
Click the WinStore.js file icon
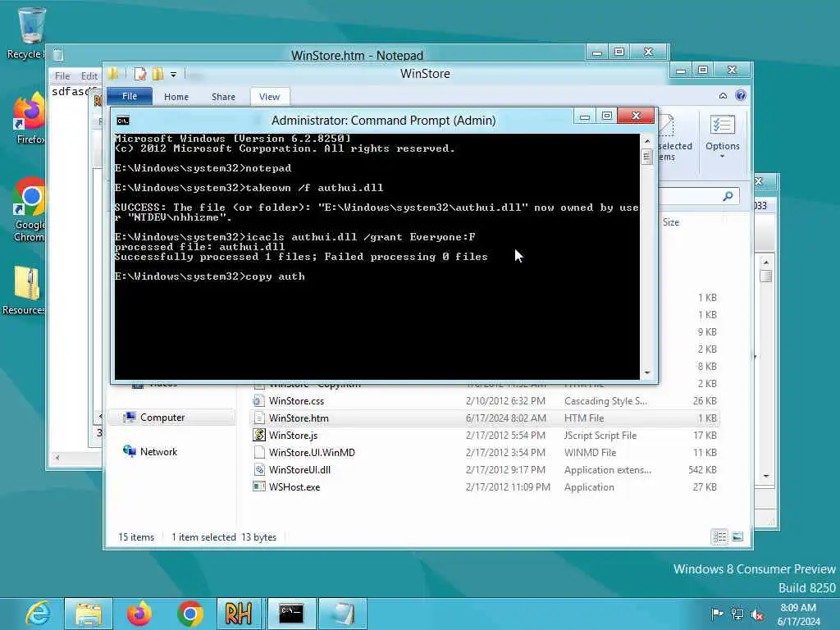click(259, 435)
